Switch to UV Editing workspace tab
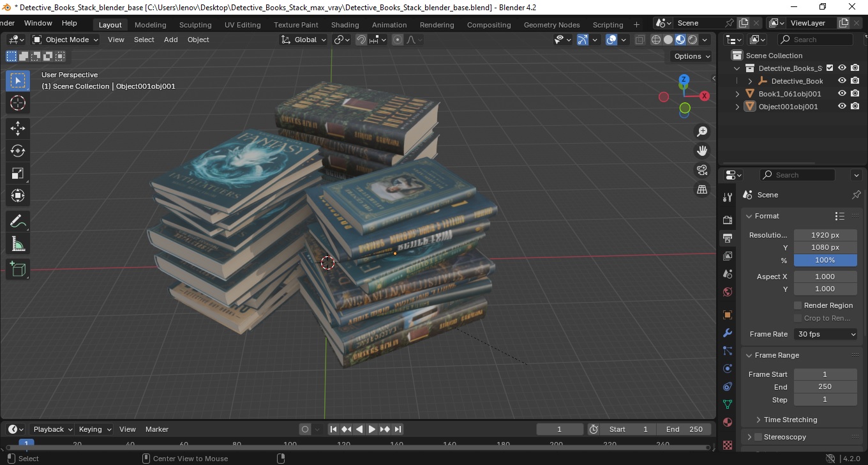868x465 pixels. pos(243,25)
